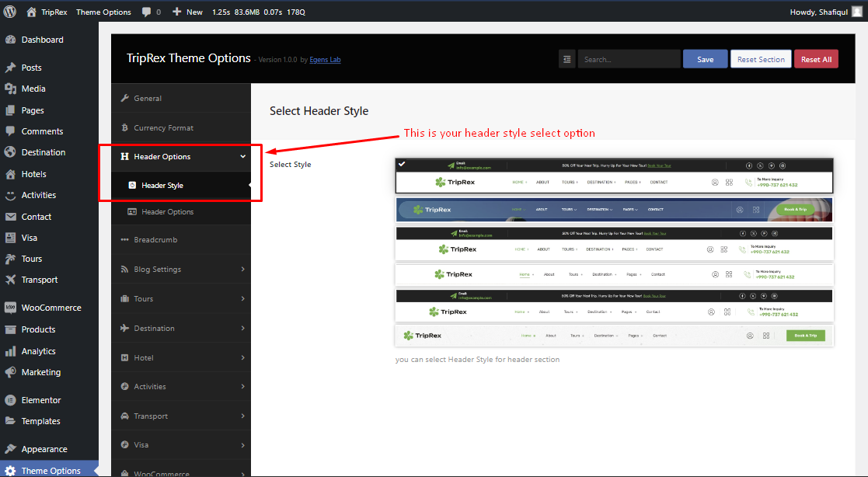The height and width of the screenshot is (477, 868).
Task: Click the Activities icon in sidebar
Action: click(x=10, y=195)
